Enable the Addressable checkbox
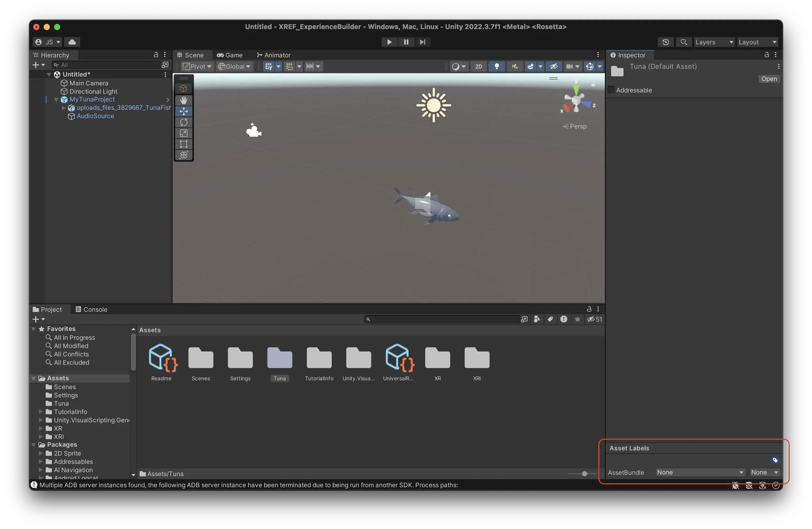 point(611,90)
